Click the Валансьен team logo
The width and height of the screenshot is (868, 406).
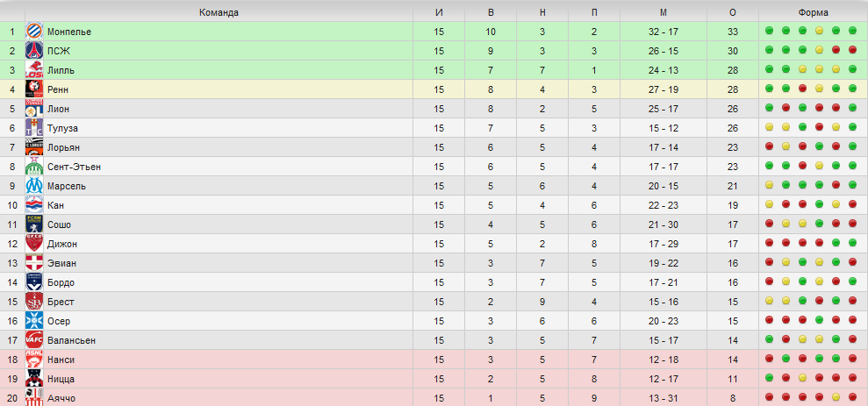(x=34, y=340)
